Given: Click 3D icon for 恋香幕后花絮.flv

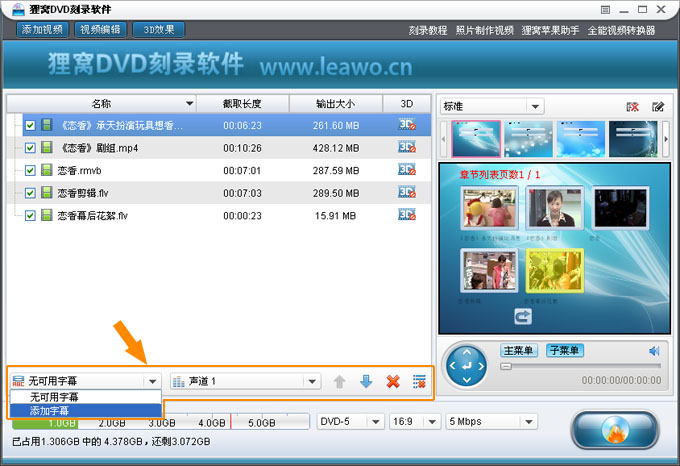Looking at the screenshot, I should (x=407, y=215).
